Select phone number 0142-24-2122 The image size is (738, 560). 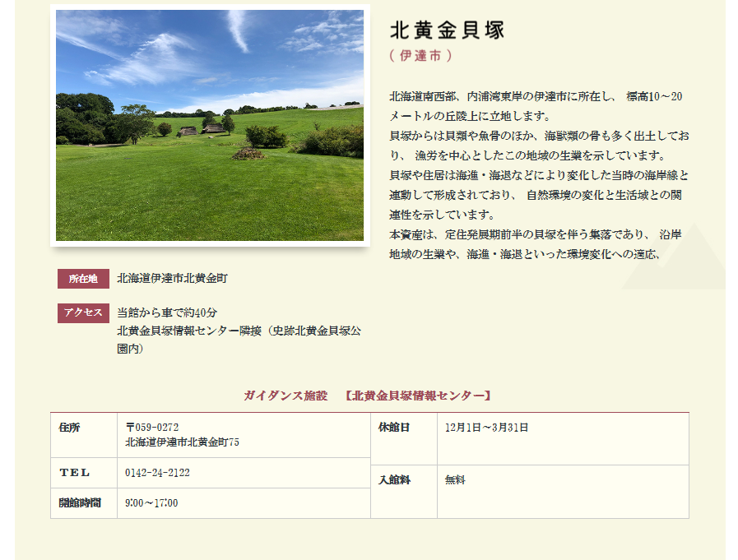pyautogui.click(x=157, y=473)
